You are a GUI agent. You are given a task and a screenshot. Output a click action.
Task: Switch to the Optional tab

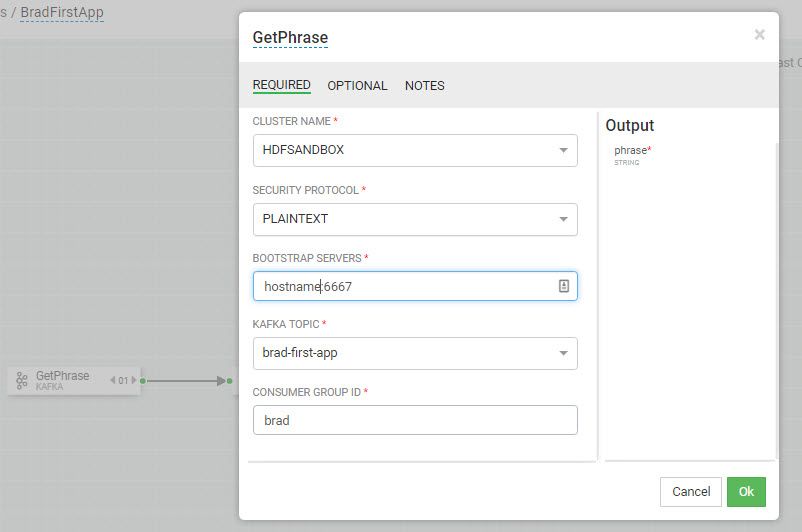point(357,86)
